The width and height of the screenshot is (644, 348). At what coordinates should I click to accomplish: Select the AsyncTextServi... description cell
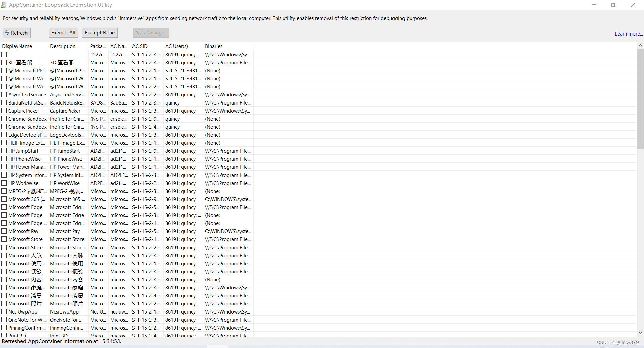click(x=68, y=95)
